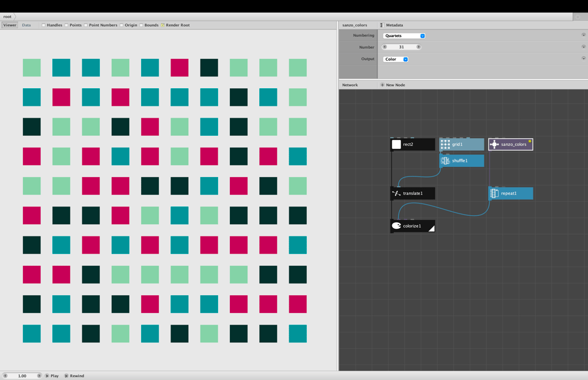The height and width of the screenshot is (380, 588).
Task: Select the rect2 node icon
Action: pyautogui.click(x=396, y=145)
